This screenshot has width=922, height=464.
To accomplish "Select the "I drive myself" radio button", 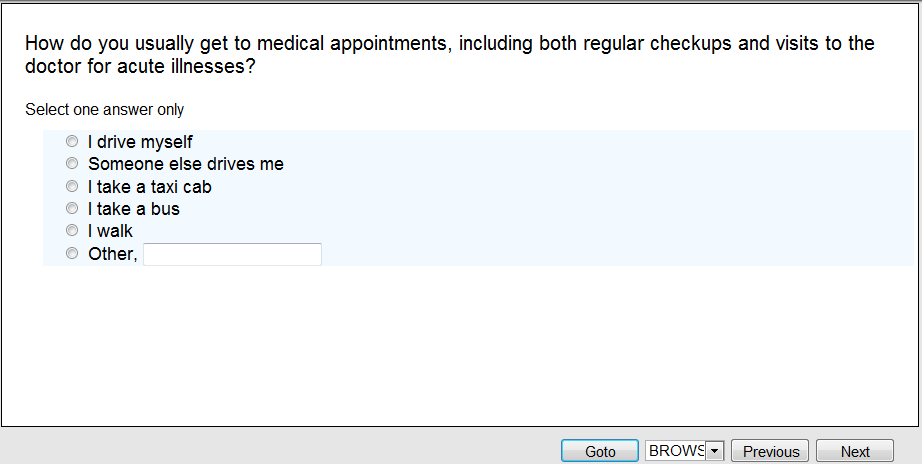I will tap(72, 142).
